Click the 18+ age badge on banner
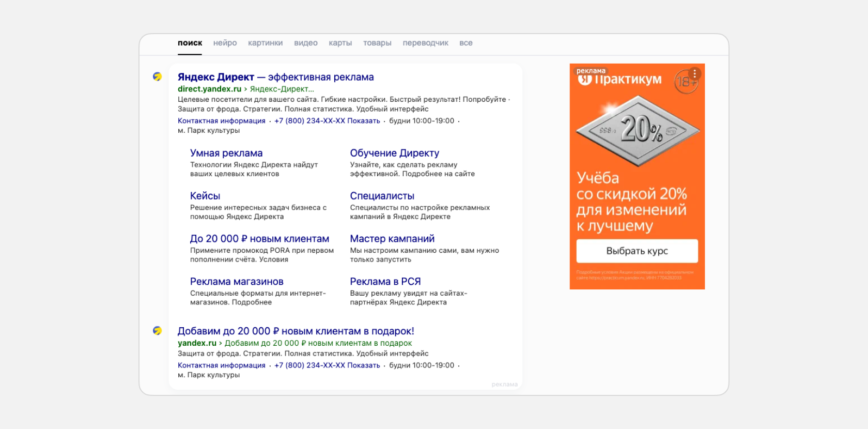 (x=686, y=82)
